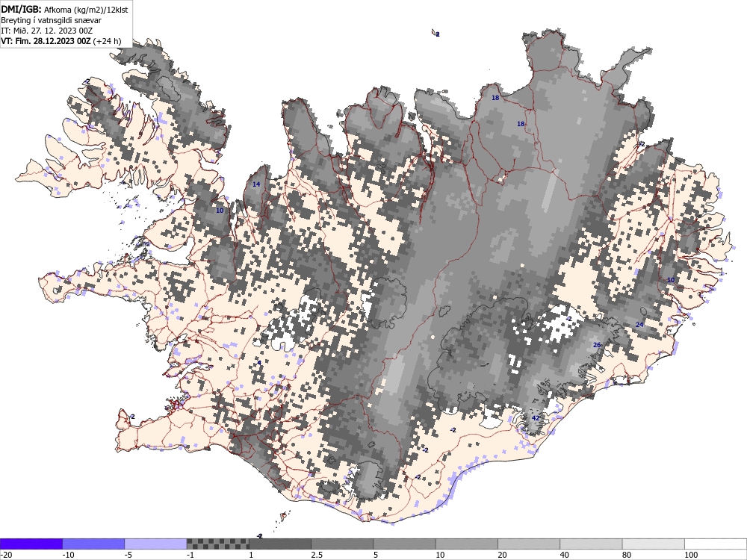Viewport: 747px width, 560px height.
Task: Click the 'DMI/IGB: Afkoma (kg/m2)/12klst' title text
Action: 64,9
